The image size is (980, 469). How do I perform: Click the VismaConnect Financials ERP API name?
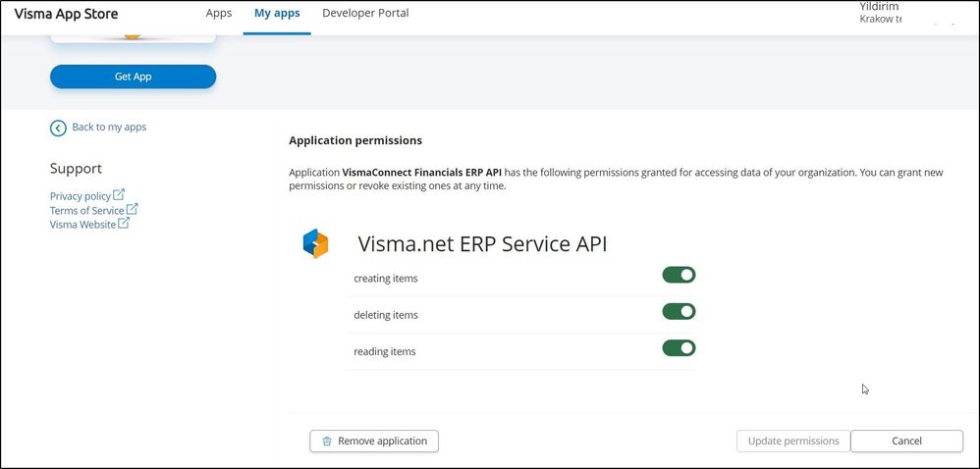coord(422,173)
